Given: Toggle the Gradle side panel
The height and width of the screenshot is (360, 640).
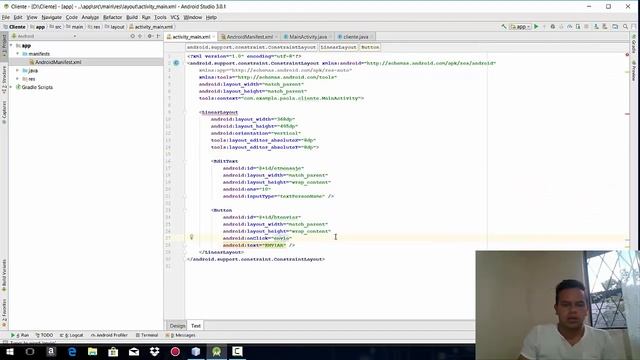Looking at the screenshot, I should pos(634,45).
